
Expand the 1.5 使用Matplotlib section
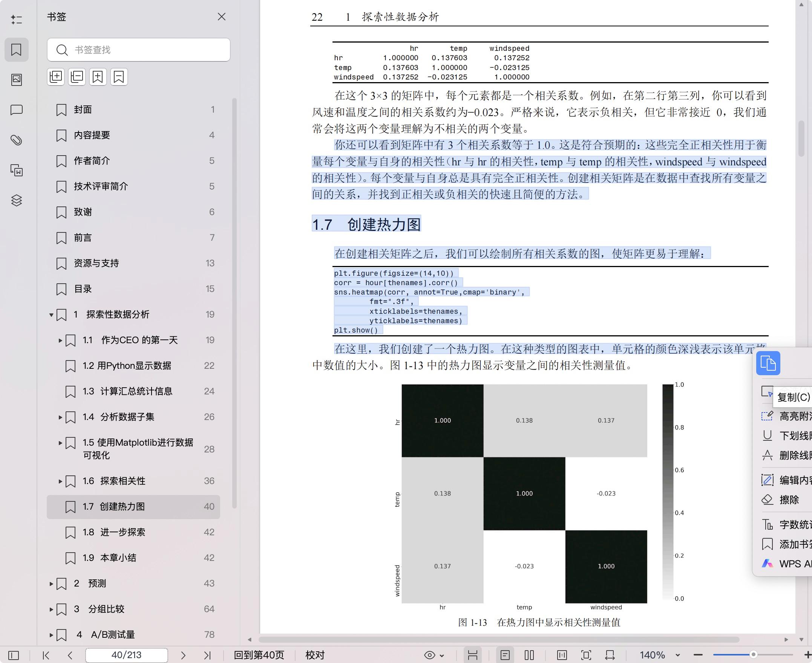pyautogui.click(x=60, y=443)
